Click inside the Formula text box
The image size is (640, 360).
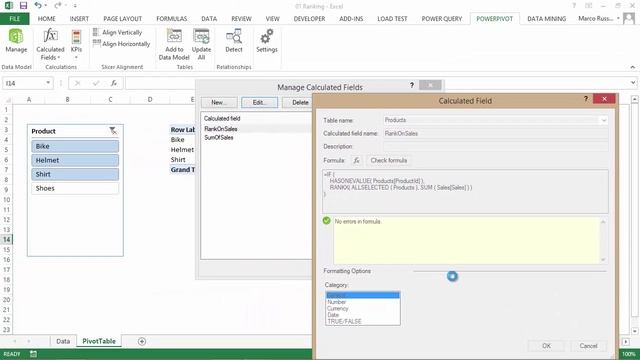465,191
